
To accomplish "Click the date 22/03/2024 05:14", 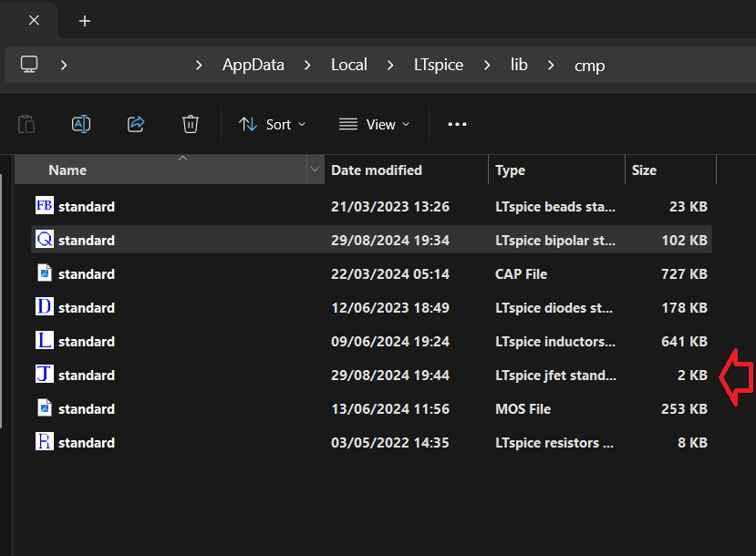I will 390,274.
